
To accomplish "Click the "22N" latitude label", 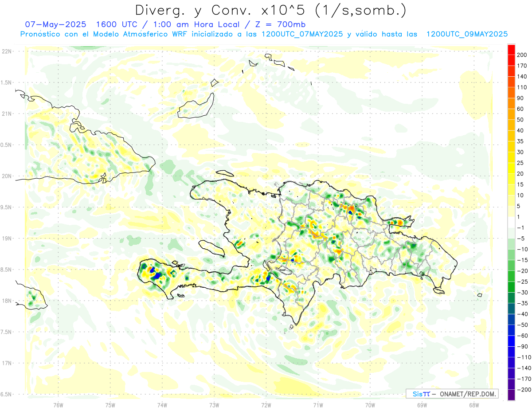I will [6, 51].
